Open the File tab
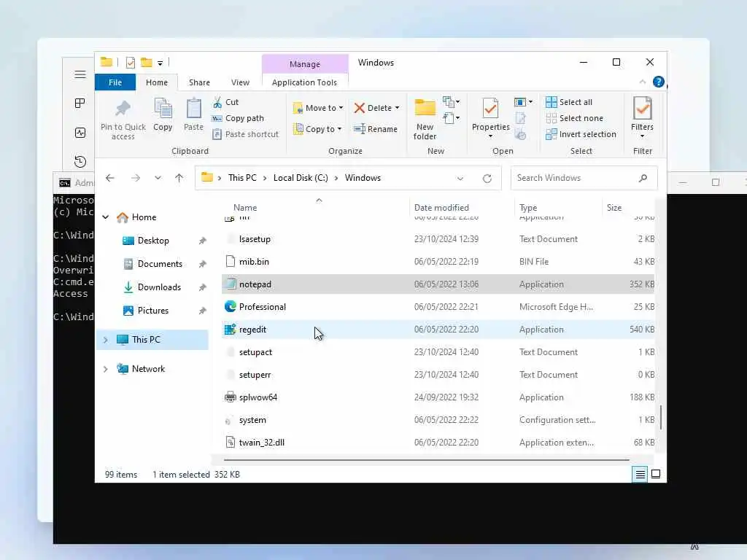The height and width of the screenshot is (560, 747). 115,82
